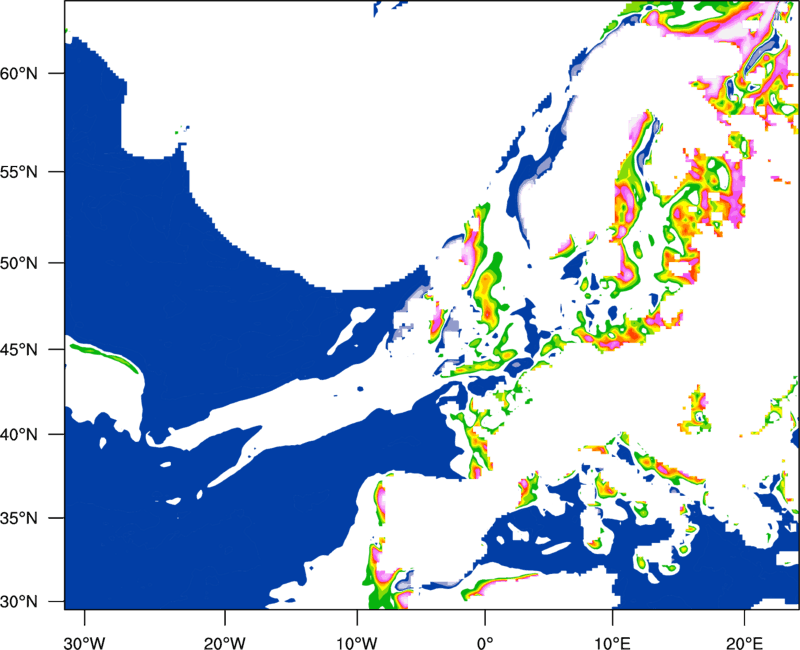Click the 60°N latitude label
800x650 pixels.
(x=19, y=73)
